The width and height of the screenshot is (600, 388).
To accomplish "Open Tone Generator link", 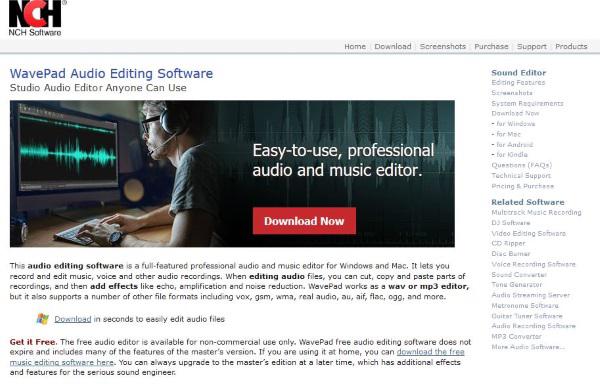I will (x=517, y=285).
